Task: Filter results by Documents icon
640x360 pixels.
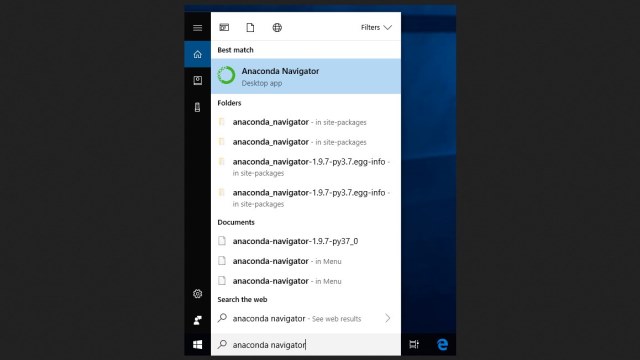Action: [250, 27]
